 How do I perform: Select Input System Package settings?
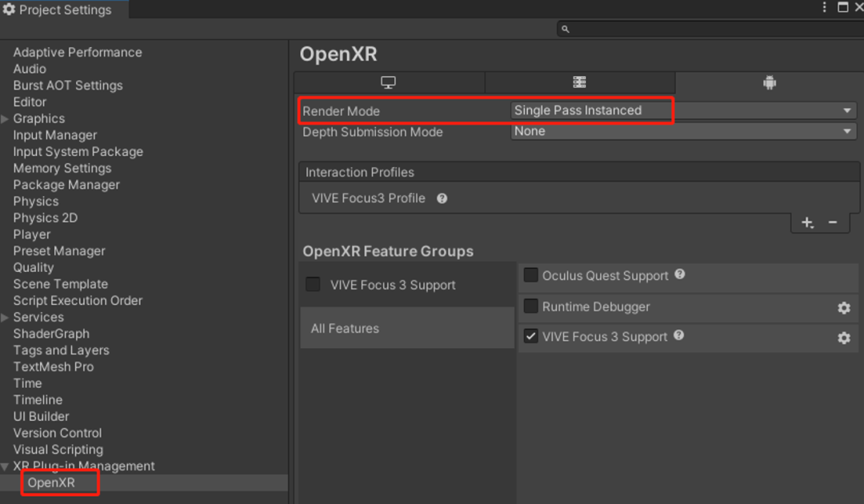pyautogui.click(x=78, y=151)
